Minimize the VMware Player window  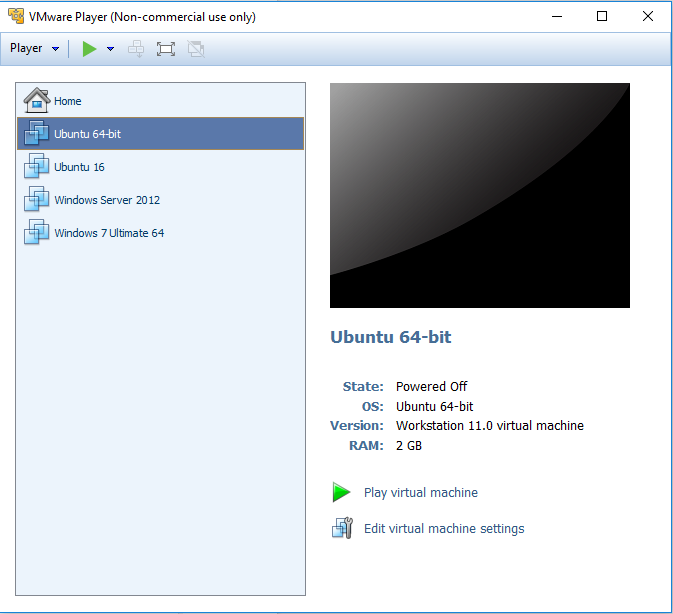point(557,16)
